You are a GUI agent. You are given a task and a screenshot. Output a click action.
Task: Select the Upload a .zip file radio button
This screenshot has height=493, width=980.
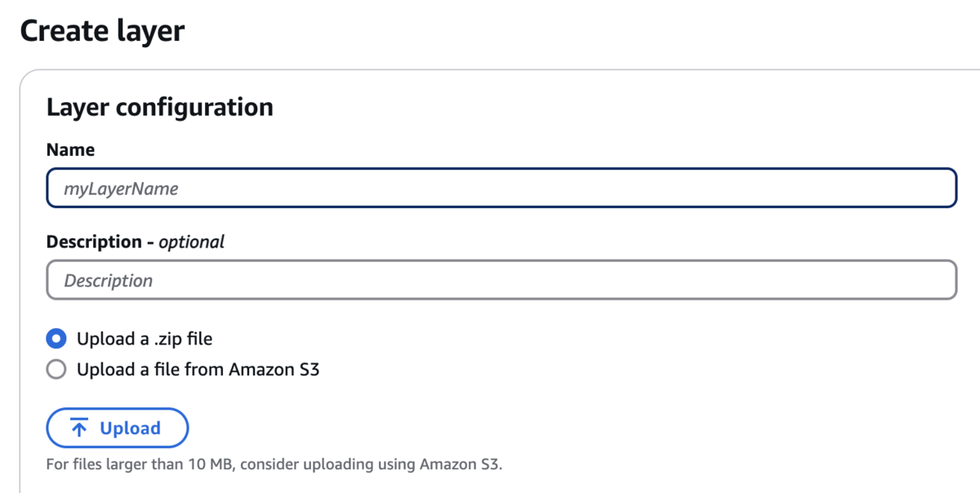(56, 338)
